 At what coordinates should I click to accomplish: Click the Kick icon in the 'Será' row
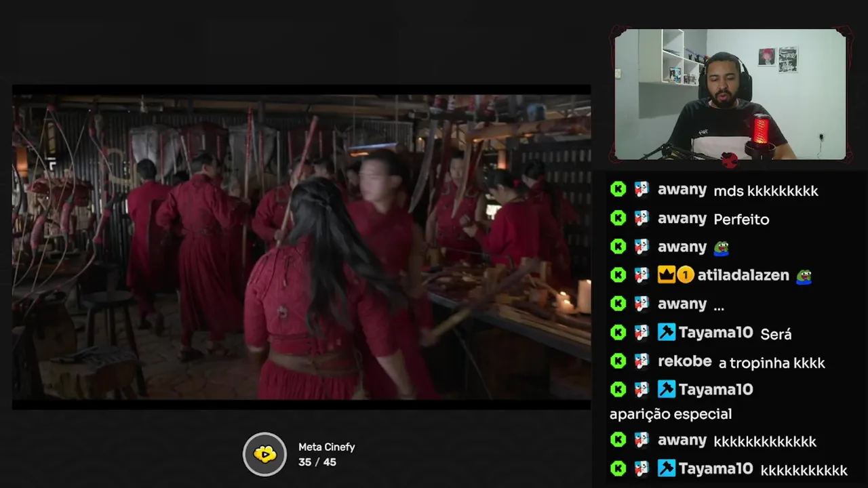coord(618,332)
